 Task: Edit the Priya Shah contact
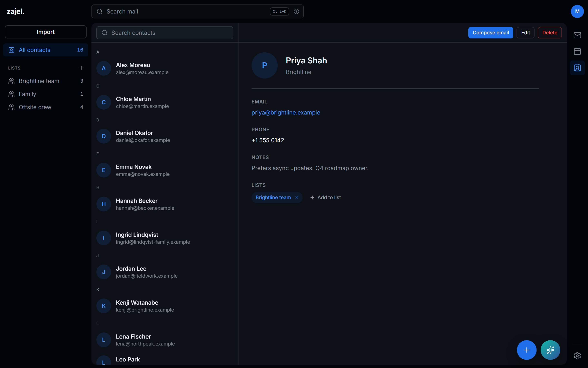tap(525, 33)
